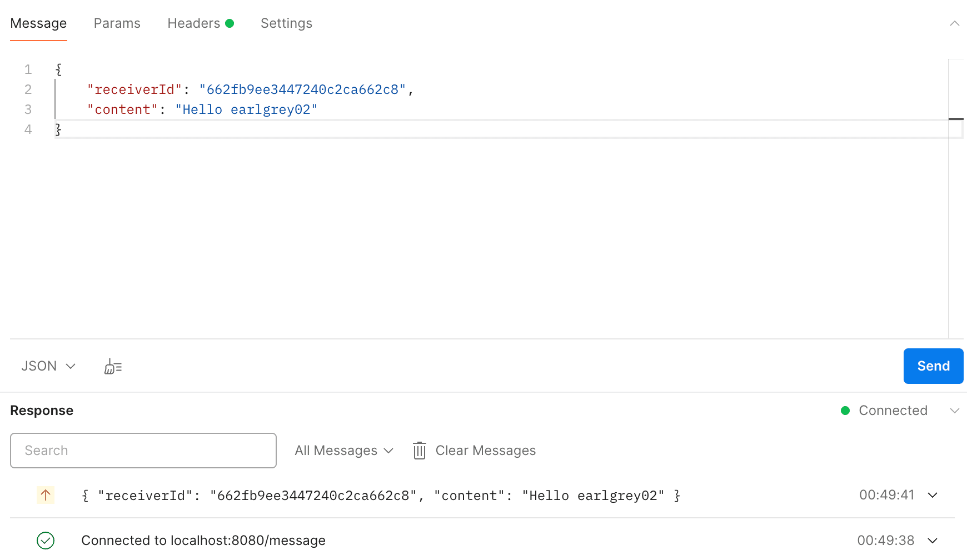The image size is (967, 560).
Task: Click the Response heading
Action: [x=42, y=411]
